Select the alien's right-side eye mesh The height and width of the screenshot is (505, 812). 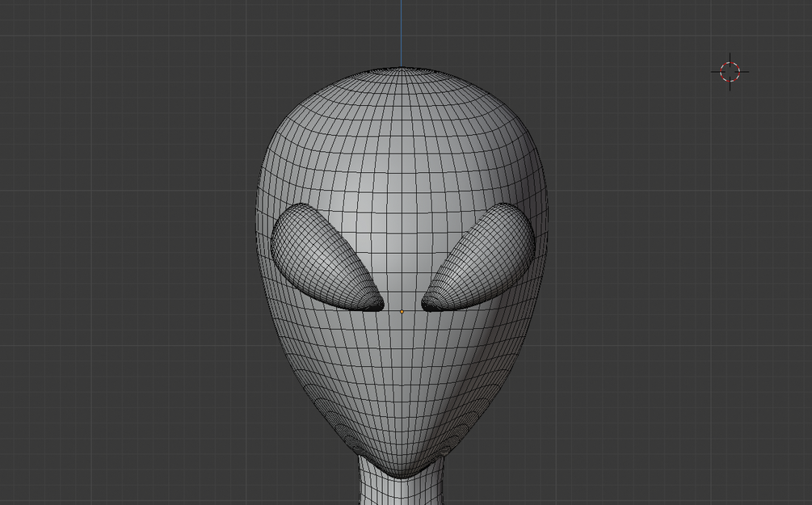pos(478,258)
